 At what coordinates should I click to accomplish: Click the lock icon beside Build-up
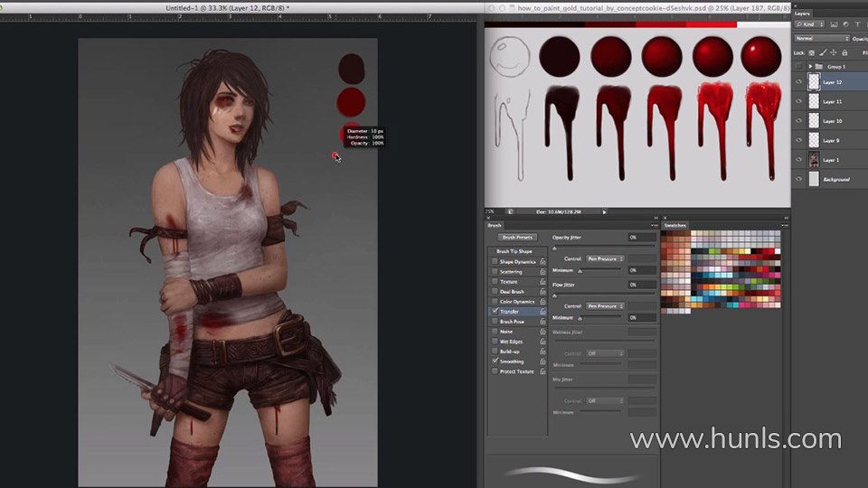point(542,351)
